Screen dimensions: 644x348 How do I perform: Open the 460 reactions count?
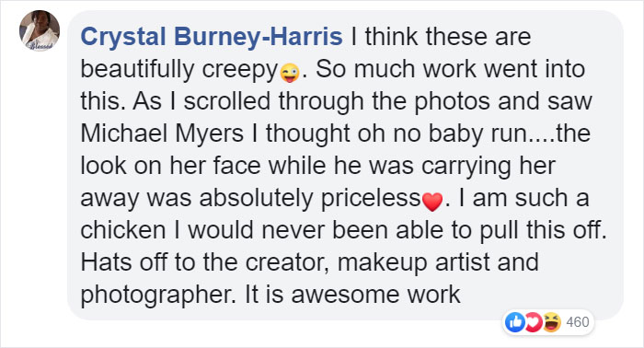[578, 321]
